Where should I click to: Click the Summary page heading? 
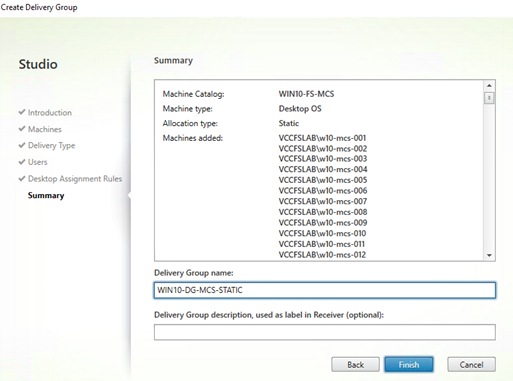tap(173, 61)
